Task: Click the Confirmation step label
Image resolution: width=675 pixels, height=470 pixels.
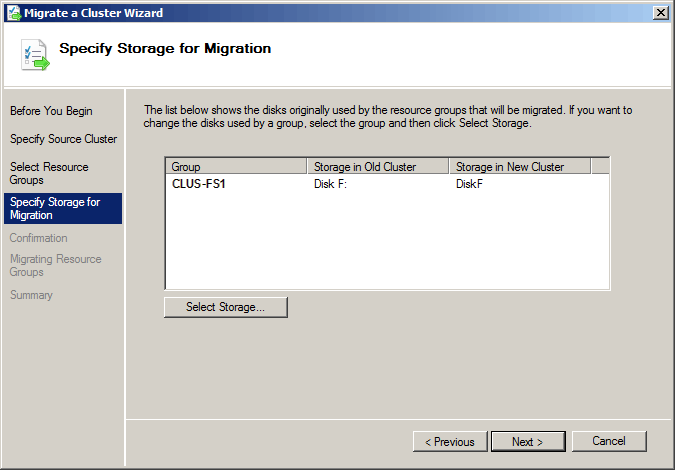Action: pos(38,238)
